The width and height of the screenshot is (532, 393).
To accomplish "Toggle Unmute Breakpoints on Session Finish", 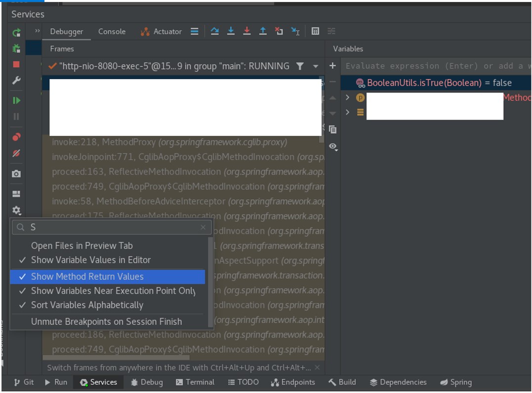I will (x=108, y=322).
